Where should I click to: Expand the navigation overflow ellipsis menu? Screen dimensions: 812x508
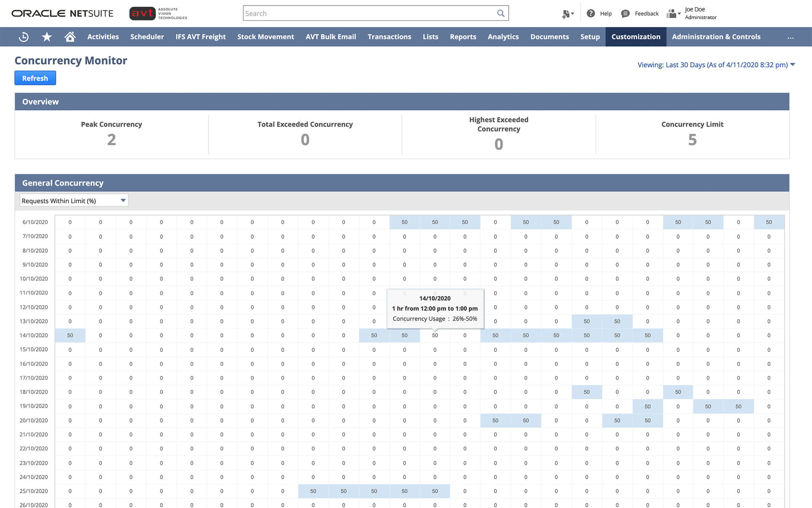click(790, 37)
